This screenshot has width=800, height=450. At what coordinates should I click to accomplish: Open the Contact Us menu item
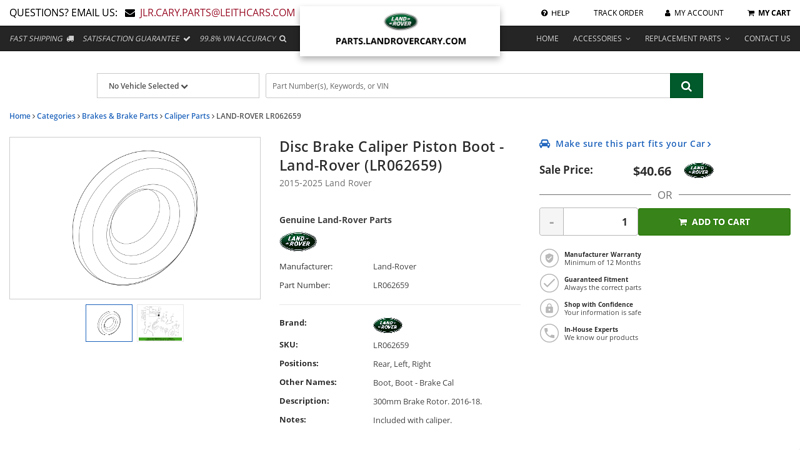pos(767,39)
